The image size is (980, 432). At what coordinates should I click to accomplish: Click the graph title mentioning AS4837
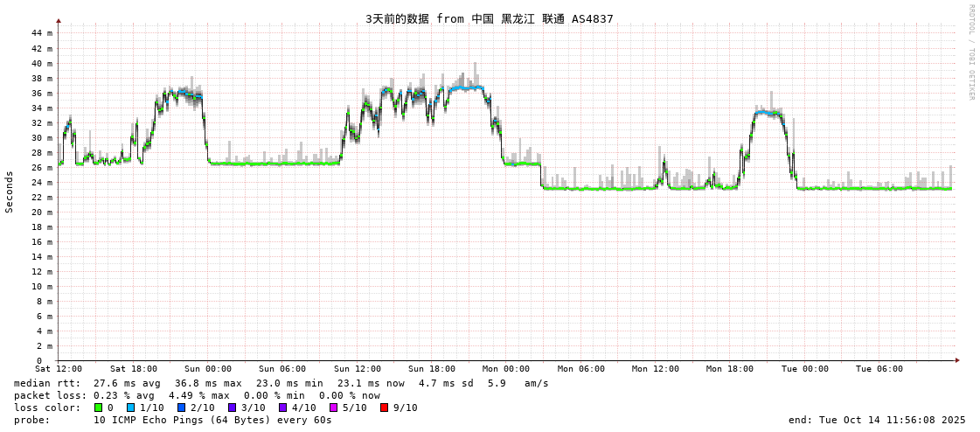489,18
